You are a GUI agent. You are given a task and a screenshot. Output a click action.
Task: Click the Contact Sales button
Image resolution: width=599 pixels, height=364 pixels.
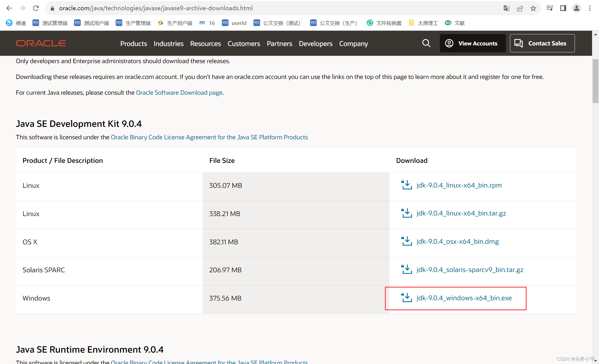click(542, 43)
